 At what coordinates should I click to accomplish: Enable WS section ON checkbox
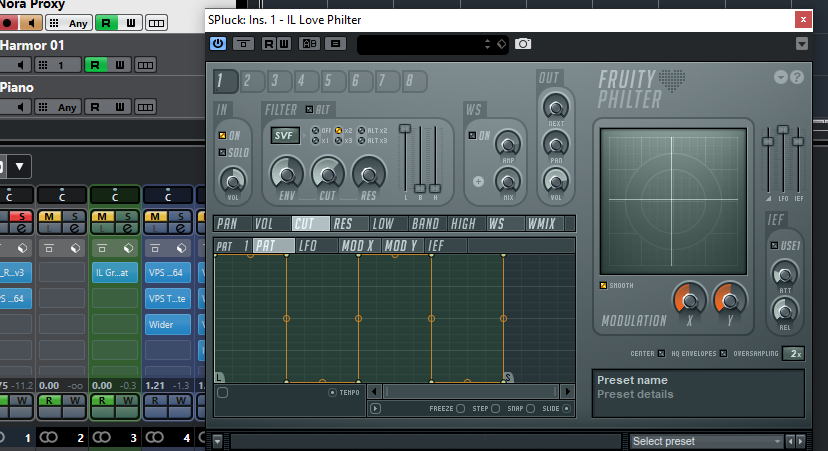pyautogui.click(x=473, y=136)
